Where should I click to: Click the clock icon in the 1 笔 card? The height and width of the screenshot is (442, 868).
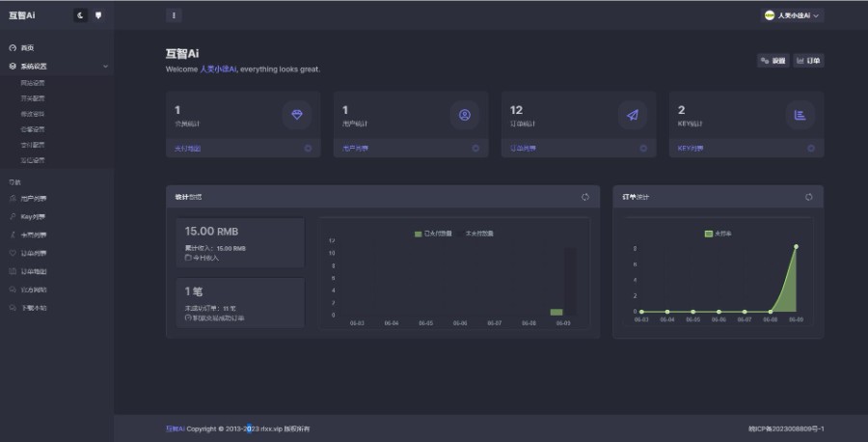(188, 318)
